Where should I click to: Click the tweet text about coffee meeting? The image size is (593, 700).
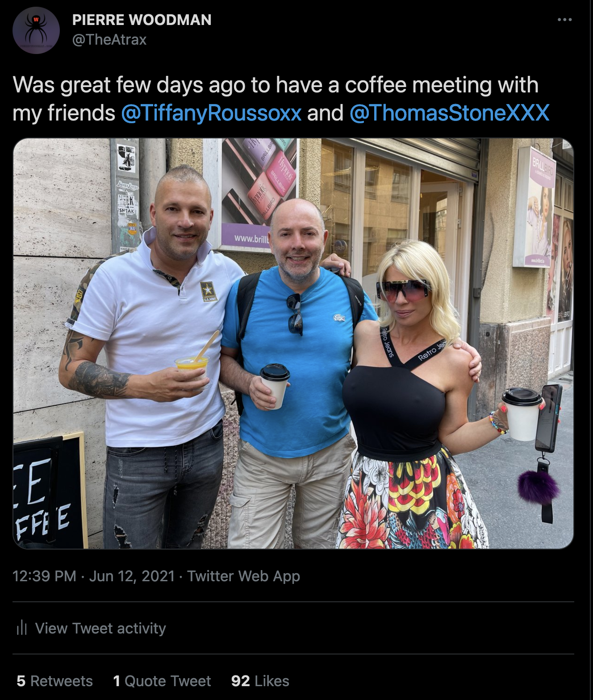[x=281, y=99]
